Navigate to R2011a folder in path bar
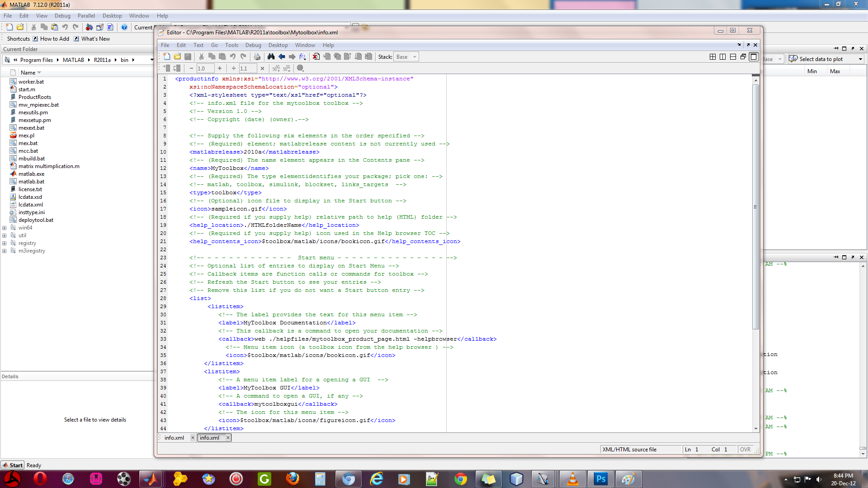Image resolution: width=868 pixels, height=488 pixels. [102, 60]
